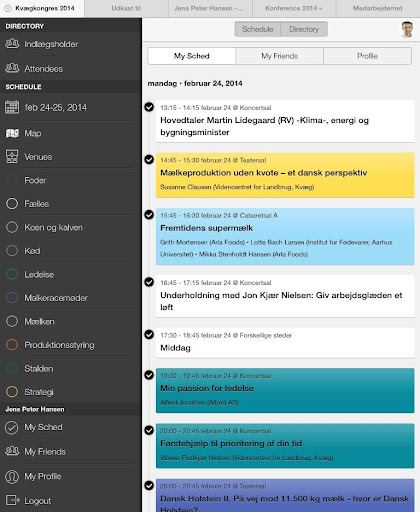Uncheck the Hovedtaler Martin Lidegaard session
The height and width of the screenshot is (512, 420).
click(x=149, y=107)
